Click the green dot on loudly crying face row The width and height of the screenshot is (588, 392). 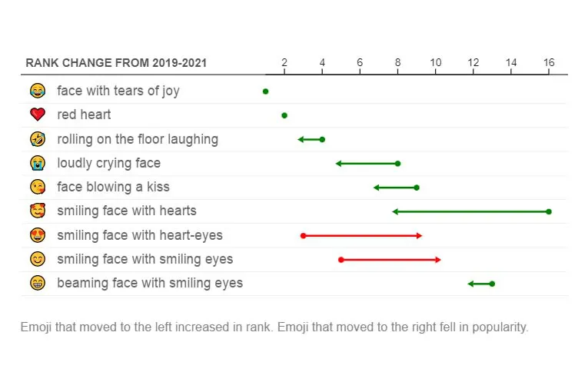click(397, 164)
